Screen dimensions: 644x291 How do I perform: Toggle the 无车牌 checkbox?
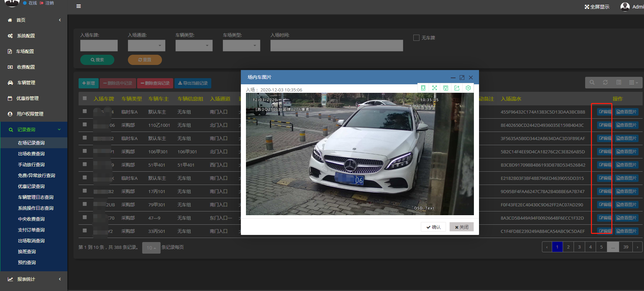[x=416, y=38]
